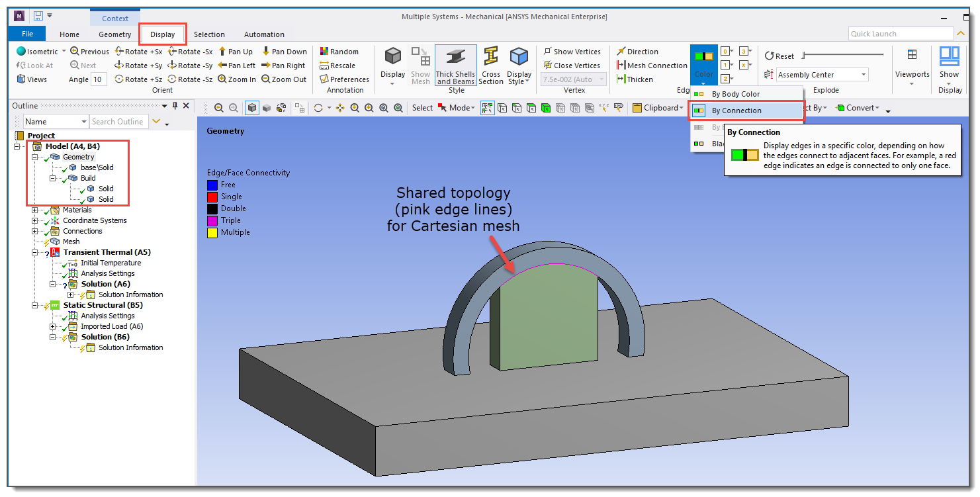This screenshot has height=497, width=980.
Task: Toggle Thick Shells and Beams style
Action: (x=455, y=65)
